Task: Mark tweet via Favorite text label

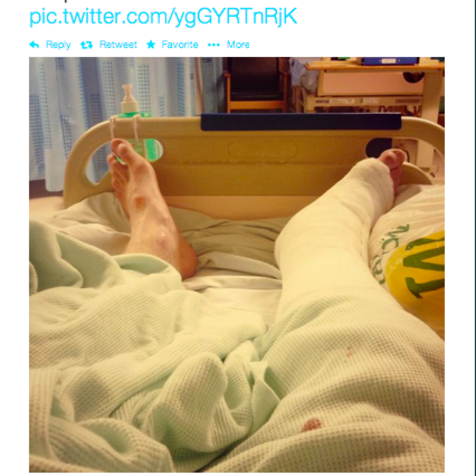Action: [x=180, y=45]
